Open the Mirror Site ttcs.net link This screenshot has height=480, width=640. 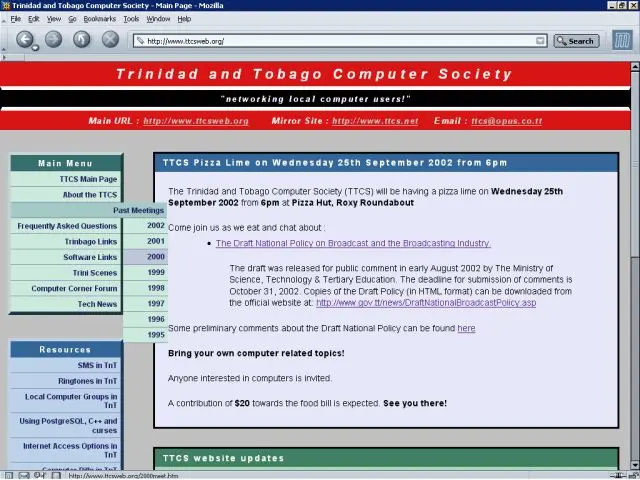click(375, 121)
